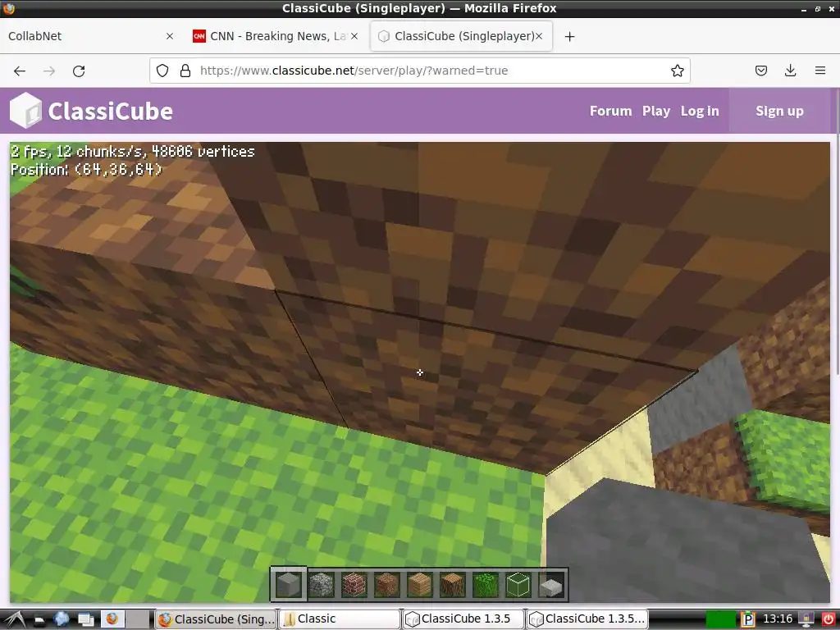Save page to Pocket

pyautogui.click(x=760, y=71)
